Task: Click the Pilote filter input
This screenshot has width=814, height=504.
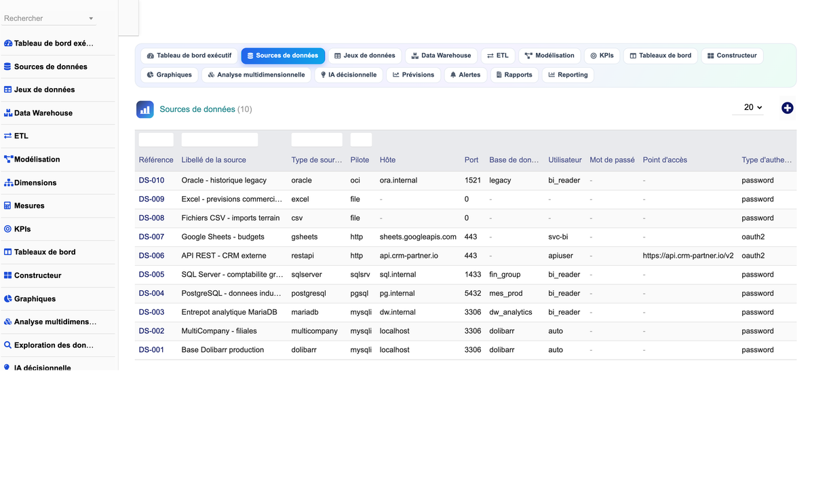Action: pos(361,140)
